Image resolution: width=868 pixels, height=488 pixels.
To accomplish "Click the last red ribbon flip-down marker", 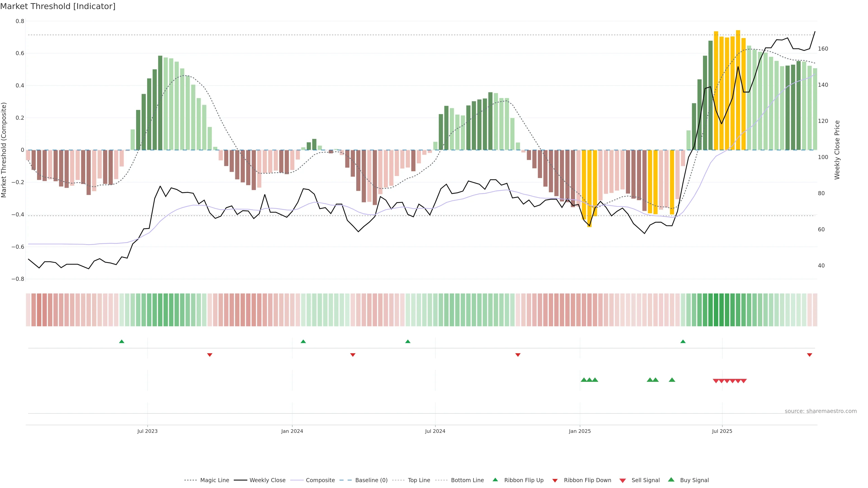I will (x=809, y=355).
